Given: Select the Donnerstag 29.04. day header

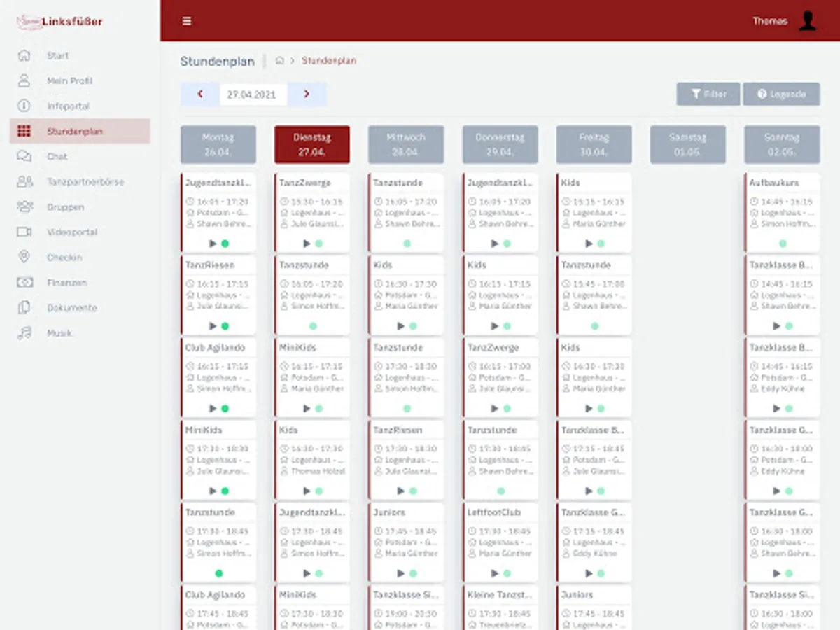Looking at the screenshot, I should (500, 145).
